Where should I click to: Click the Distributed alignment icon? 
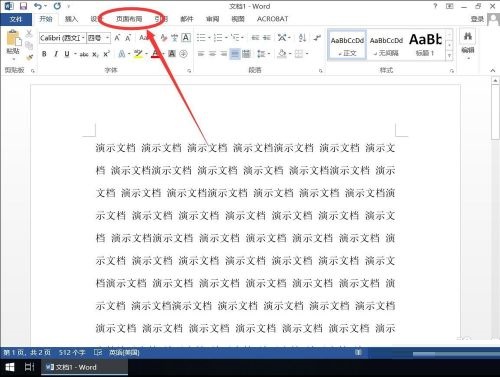(x=246, y=54)
